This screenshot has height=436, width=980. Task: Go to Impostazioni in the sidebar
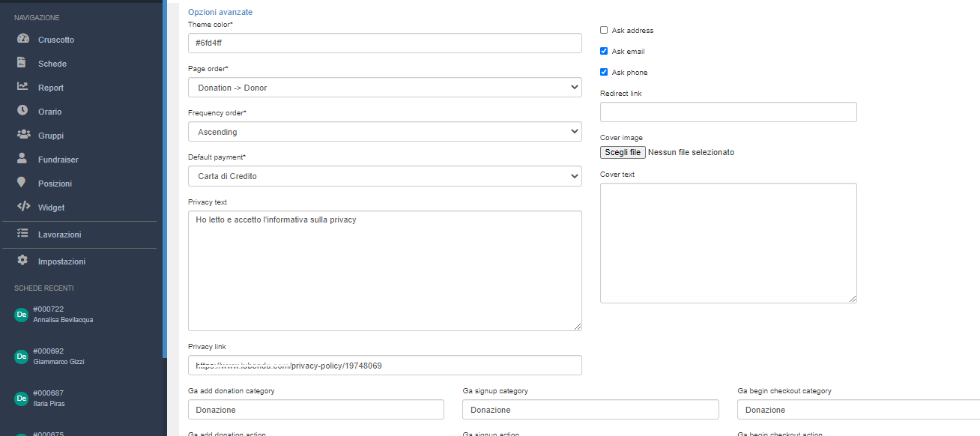[61, 261]
